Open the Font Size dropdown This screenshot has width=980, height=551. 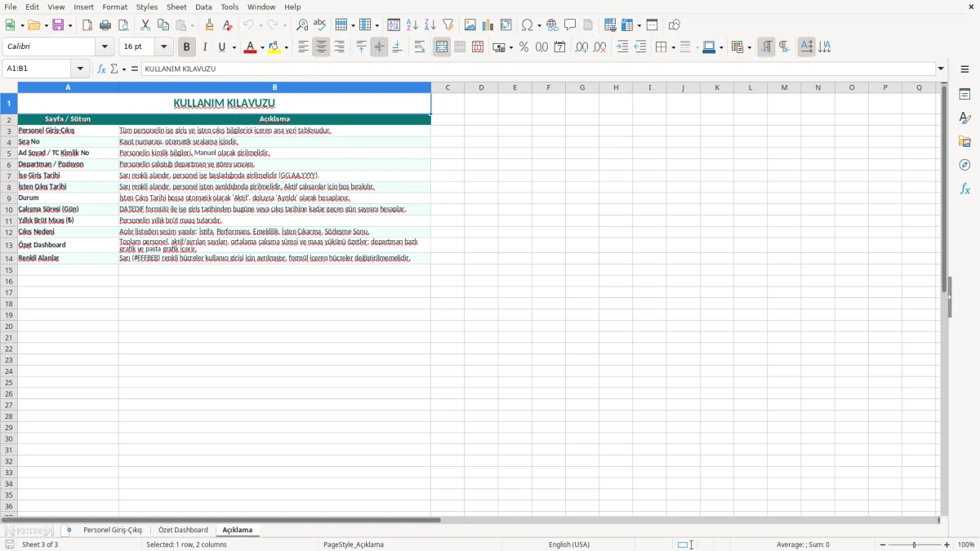[164, 47]
